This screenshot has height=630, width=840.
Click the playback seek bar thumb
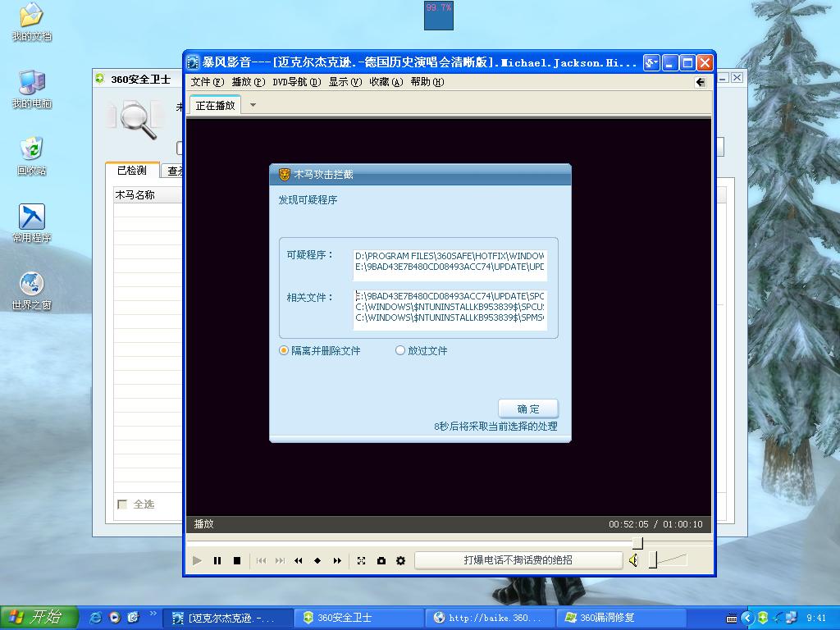[637, 543]
